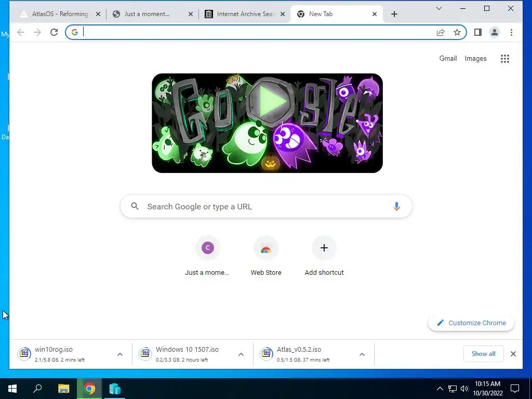Open Windows taskbar search
532x399 pixels.
click(x=37, y=389)
